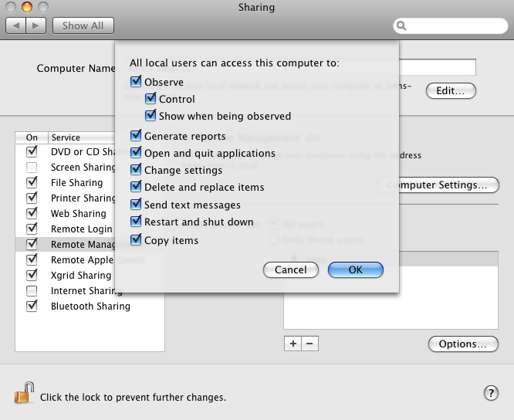This screenshot has width=514, height=420.
Task: Click Cancel in the dialog
Action: point(291,270)
